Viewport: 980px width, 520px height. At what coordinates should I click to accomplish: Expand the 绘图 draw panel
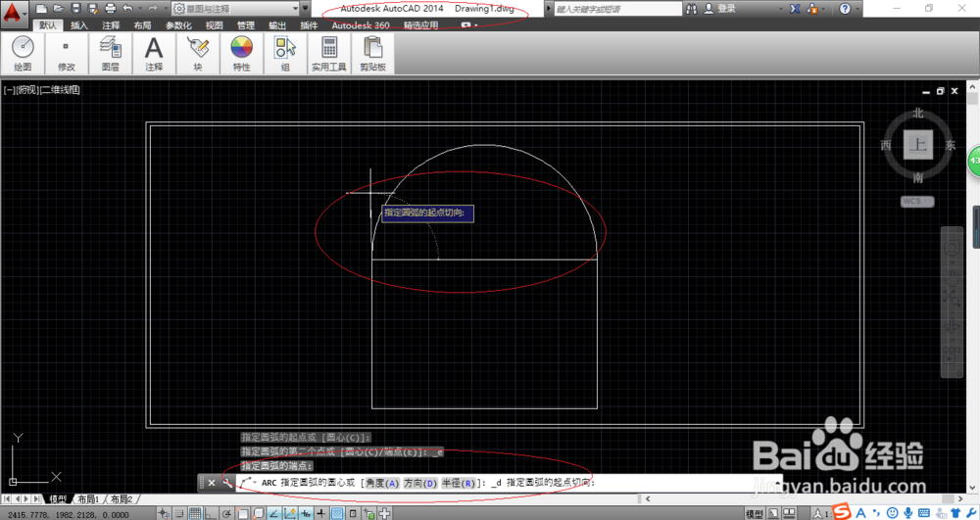click(x=23, y=53)
